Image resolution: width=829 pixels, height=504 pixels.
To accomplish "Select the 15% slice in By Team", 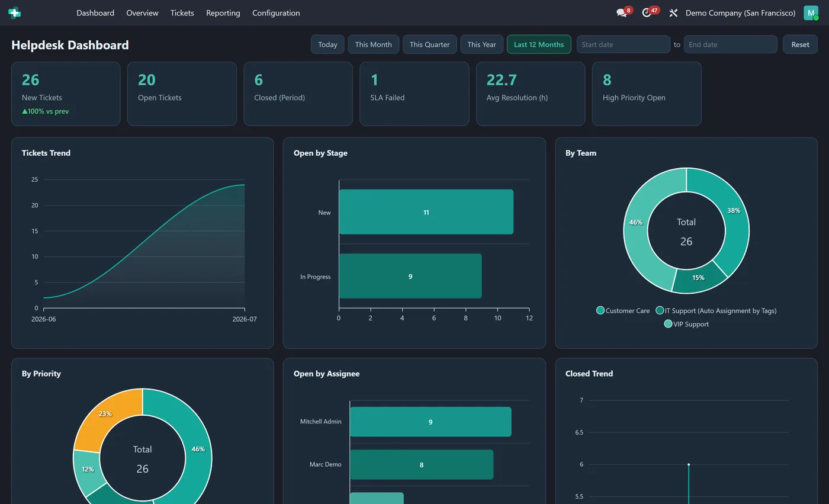I will click(x=699, y=277).
